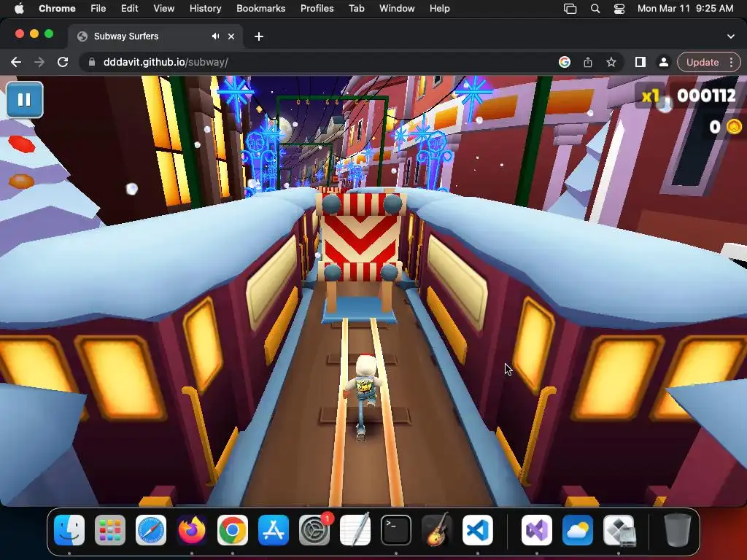Click the date and time in menu bar
The height and width of the screenshot is (560, 747).
point(685,8)
